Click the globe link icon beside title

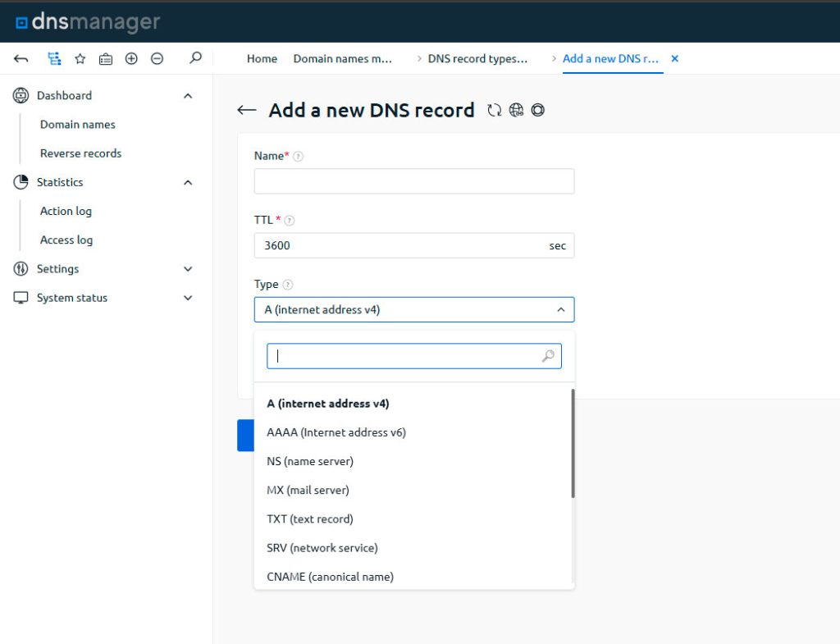point(516,110)
